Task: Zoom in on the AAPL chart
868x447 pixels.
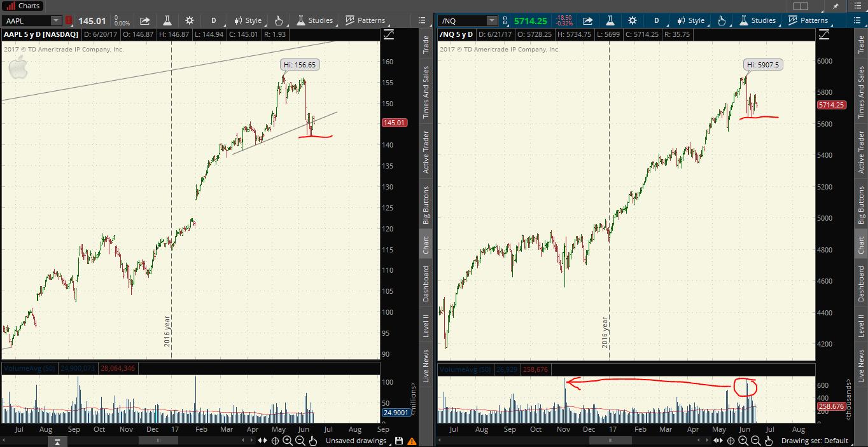Action: (x=287, y=441)
